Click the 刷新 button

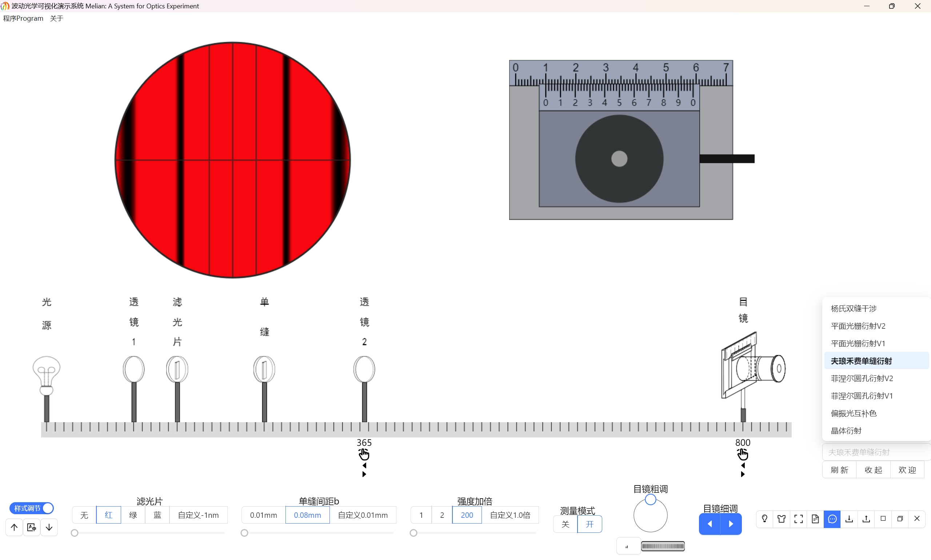point(839,469)
